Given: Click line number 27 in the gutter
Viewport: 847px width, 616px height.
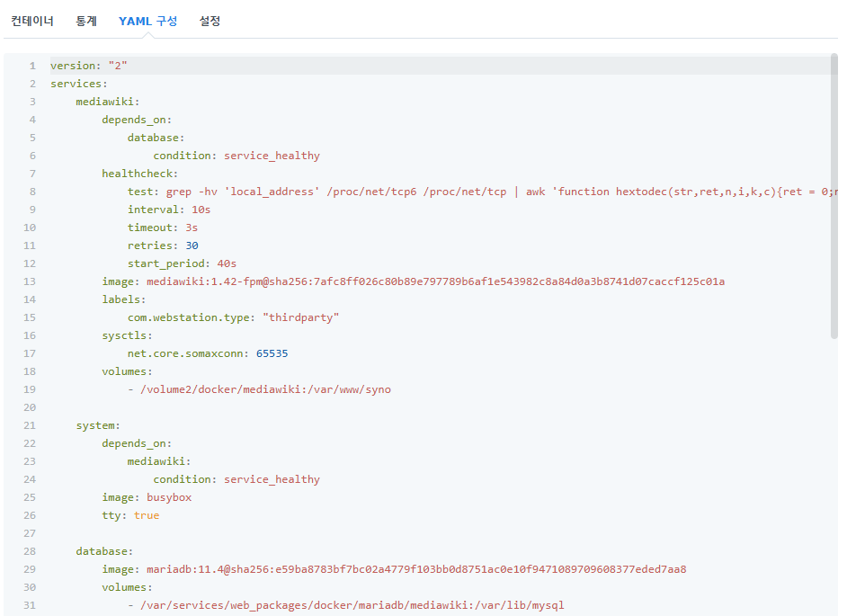Looking at the screenshot, I should click(x=30, y=533).
